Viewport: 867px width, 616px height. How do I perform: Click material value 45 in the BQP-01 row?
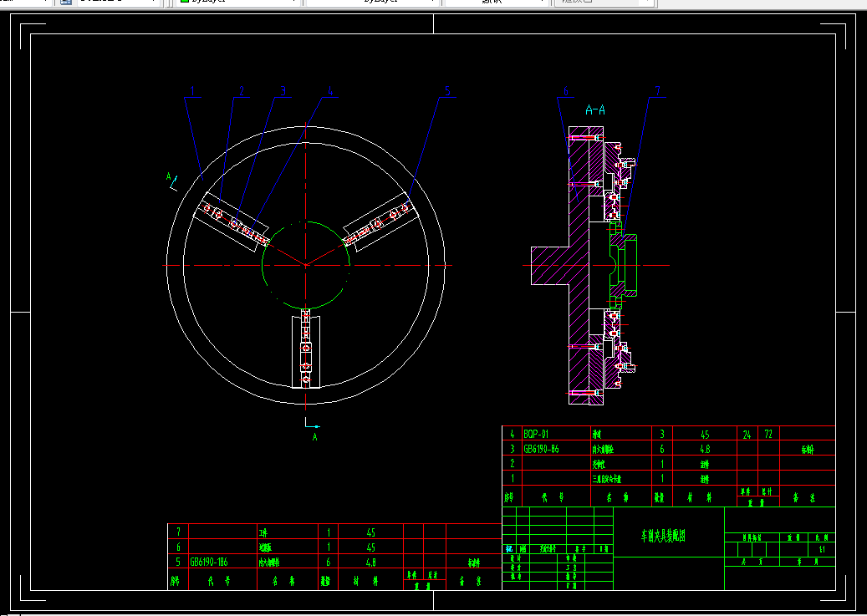point(705,435)
